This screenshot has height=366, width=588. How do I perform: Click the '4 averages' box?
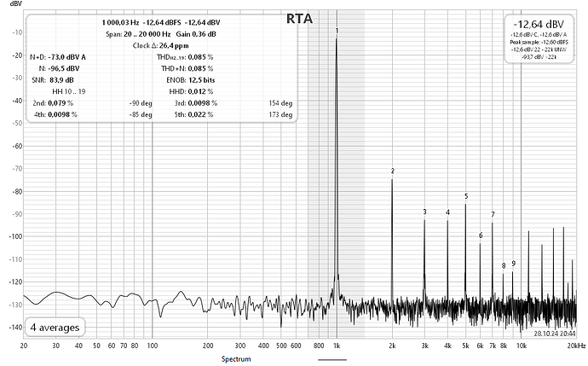pos(55,328)
